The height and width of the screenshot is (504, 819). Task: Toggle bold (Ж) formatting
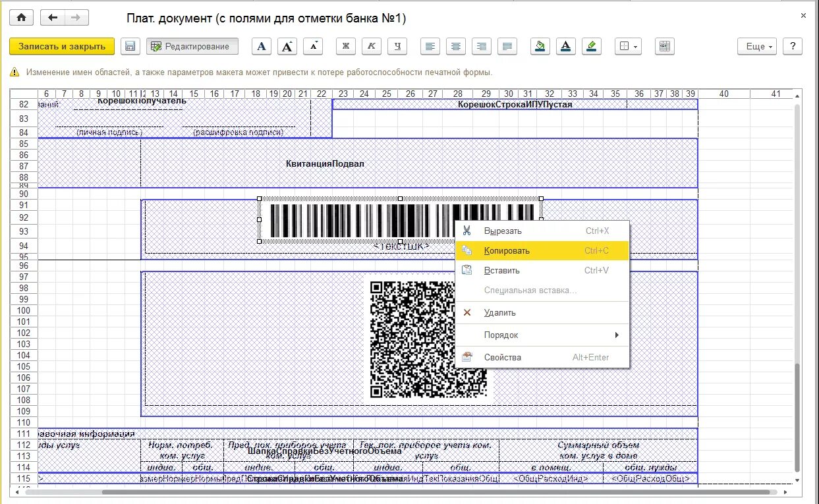click(x=345, y=46)
